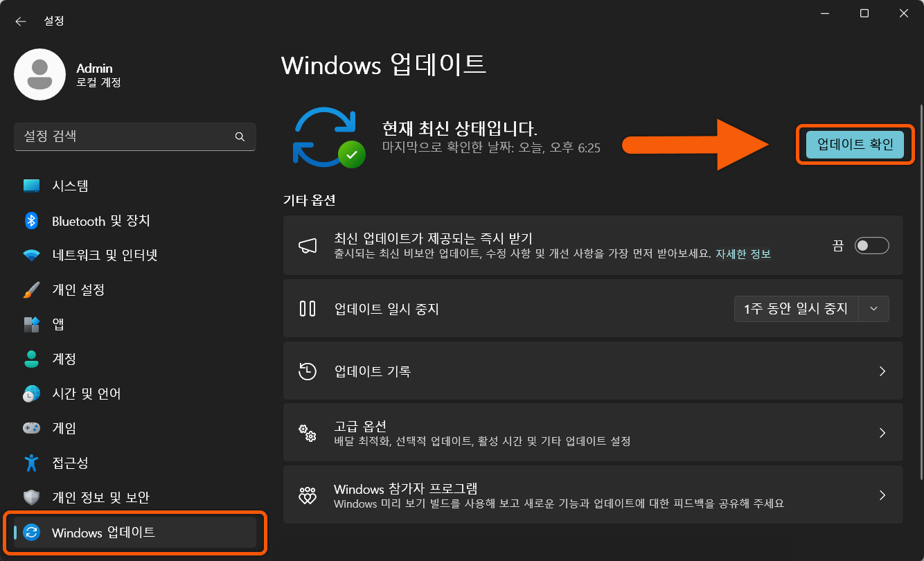Click the back arrow in the title bar
The height and width of the screenshot is (561, 924).
21,21
